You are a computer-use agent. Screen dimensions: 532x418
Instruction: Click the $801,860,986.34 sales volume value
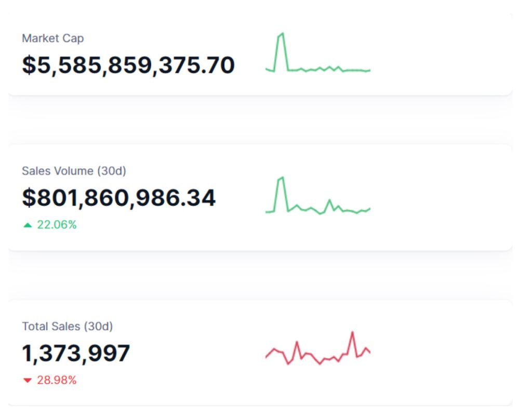point(118,198)
